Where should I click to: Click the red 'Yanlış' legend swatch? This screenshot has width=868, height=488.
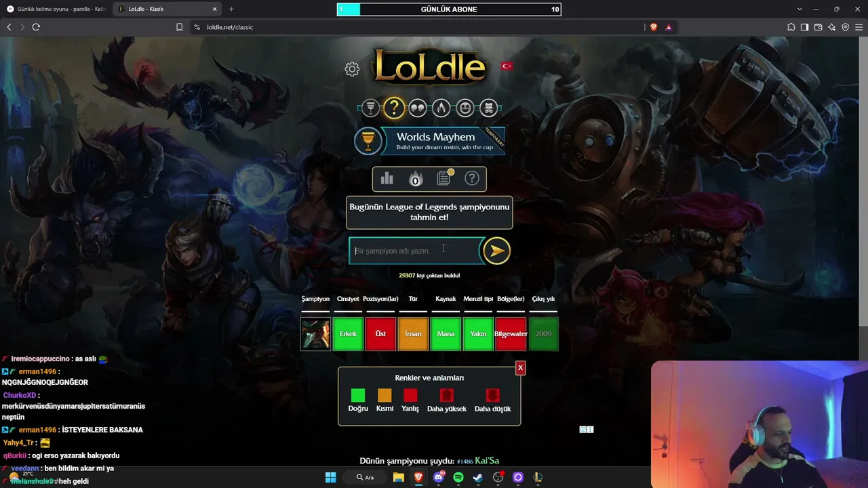pos(410,395)
